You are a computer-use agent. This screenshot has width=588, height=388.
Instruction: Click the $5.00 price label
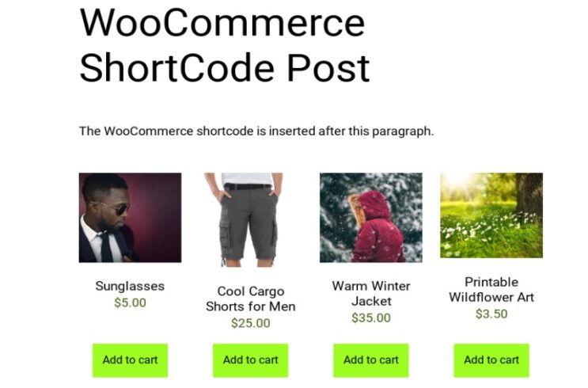point(130,302)
